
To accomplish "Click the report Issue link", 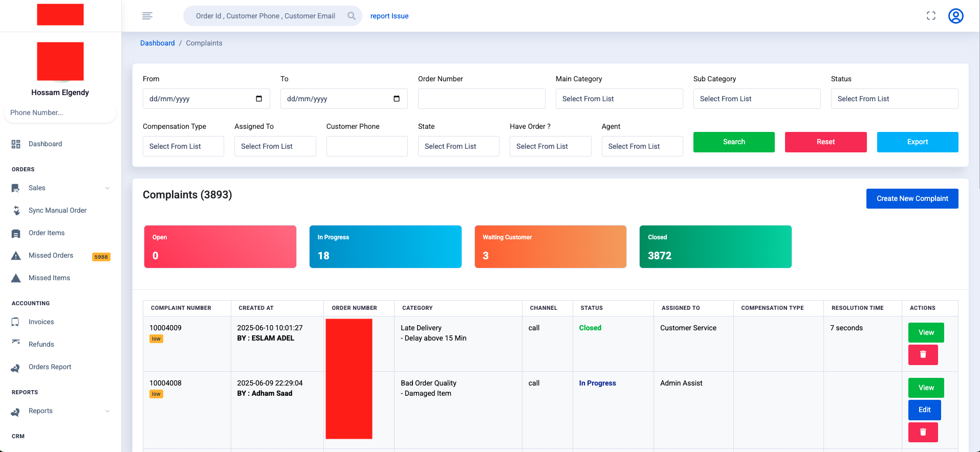I will 389,16.
